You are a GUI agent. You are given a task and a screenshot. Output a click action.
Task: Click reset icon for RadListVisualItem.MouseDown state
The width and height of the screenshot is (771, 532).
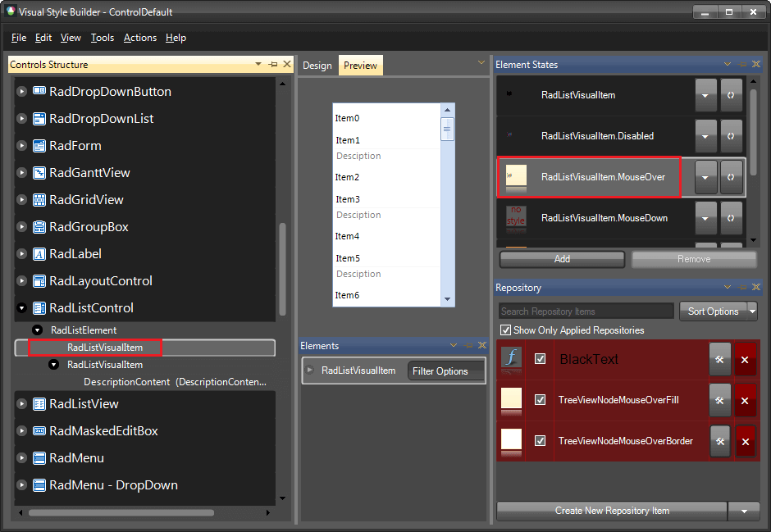(731, 217)
